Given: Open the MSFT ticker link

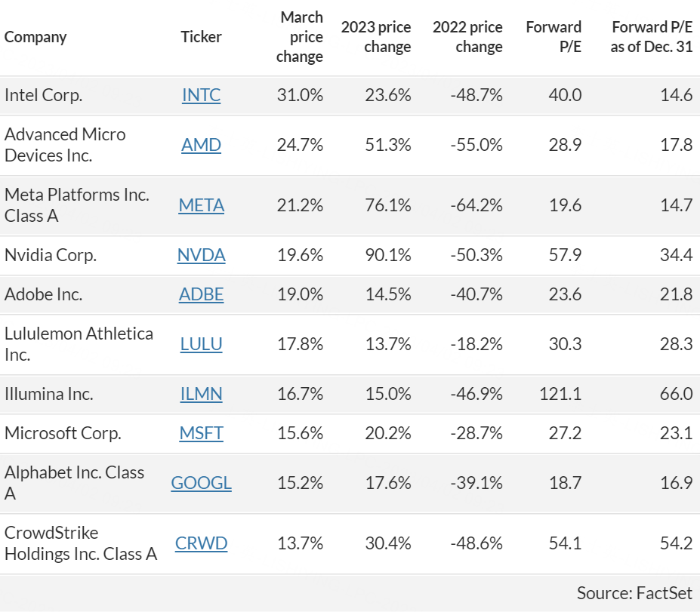Looking at the screenshot, I should [x=201, y=433].
